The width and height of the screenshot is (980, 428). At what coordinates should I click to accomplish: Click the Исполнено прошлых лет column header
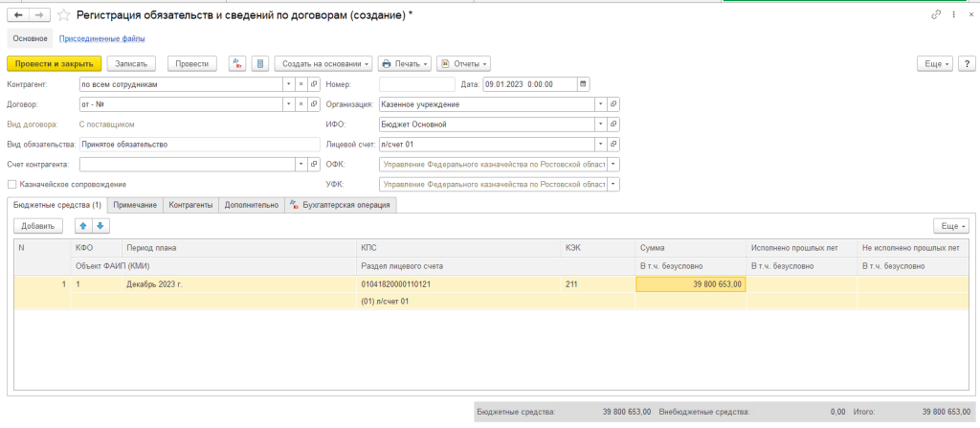[x=802, y=248]
